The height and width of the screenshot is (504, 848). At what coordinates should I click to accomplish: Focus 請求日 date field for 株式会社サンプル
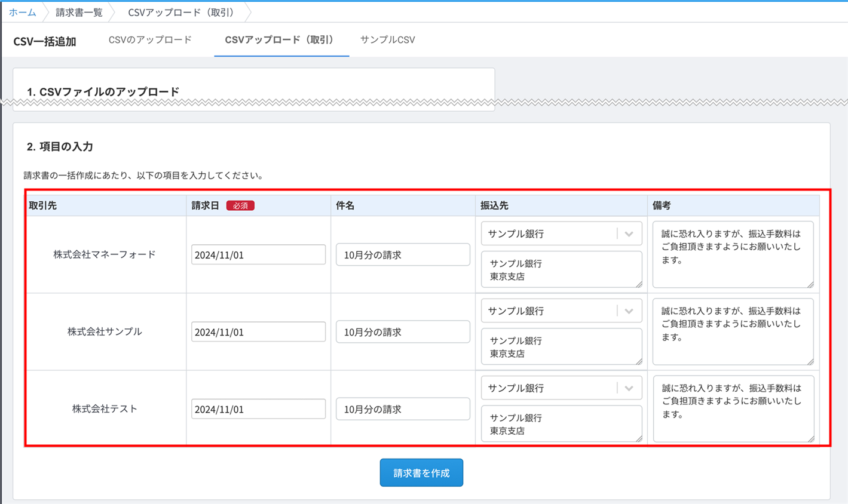[x=258, y=332]
